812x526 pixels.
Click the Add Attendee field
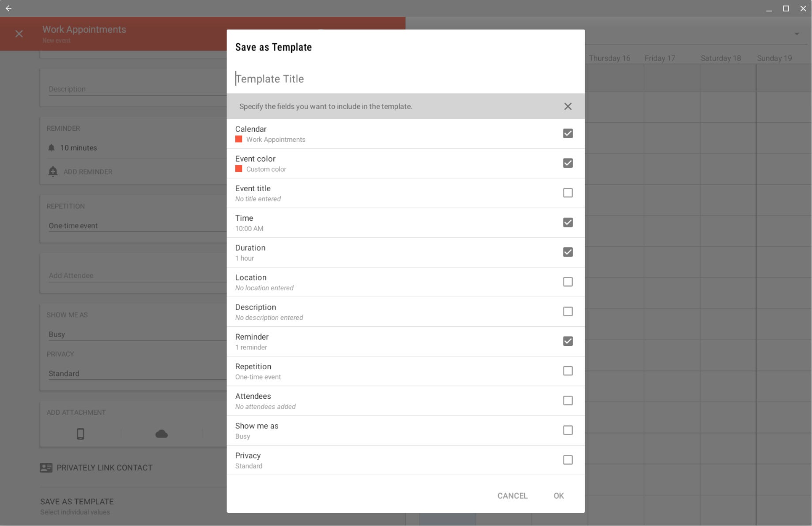[x=137, y=276]
